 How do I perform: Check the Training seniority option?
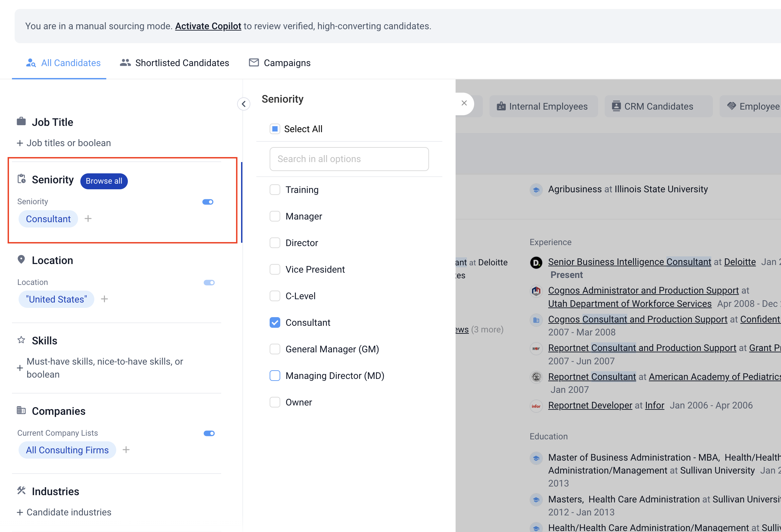tap(275, 190)
